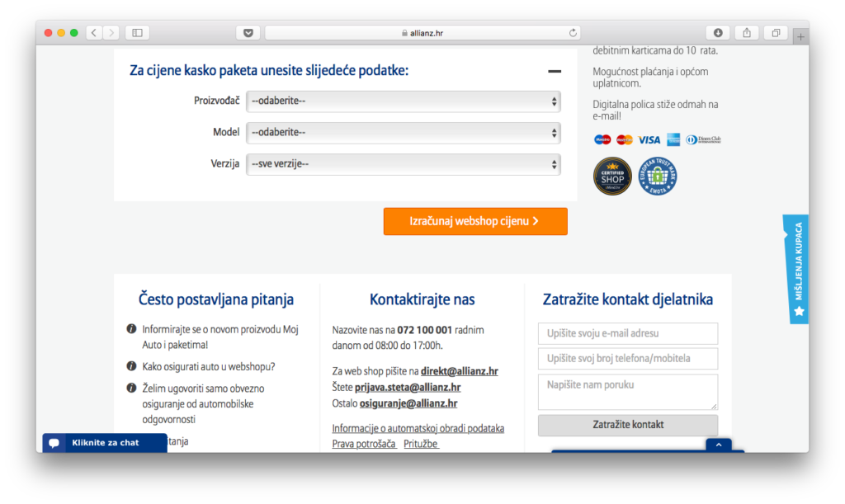This screenshot has width=845, height=504.
Task: Click the Certified Shop badge
Action: 612,176
